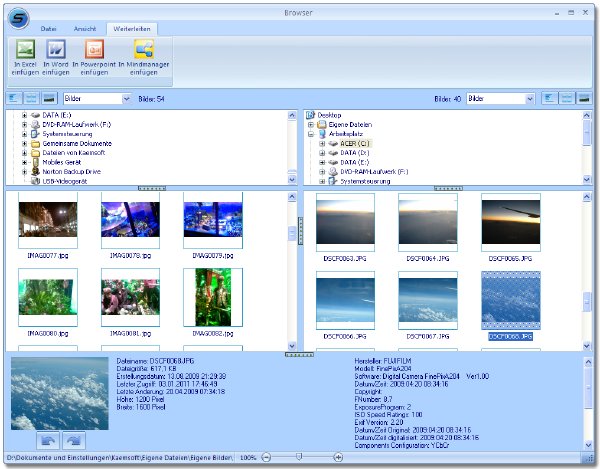Adjust the zoom slider handle

click(x=299, y=456)
